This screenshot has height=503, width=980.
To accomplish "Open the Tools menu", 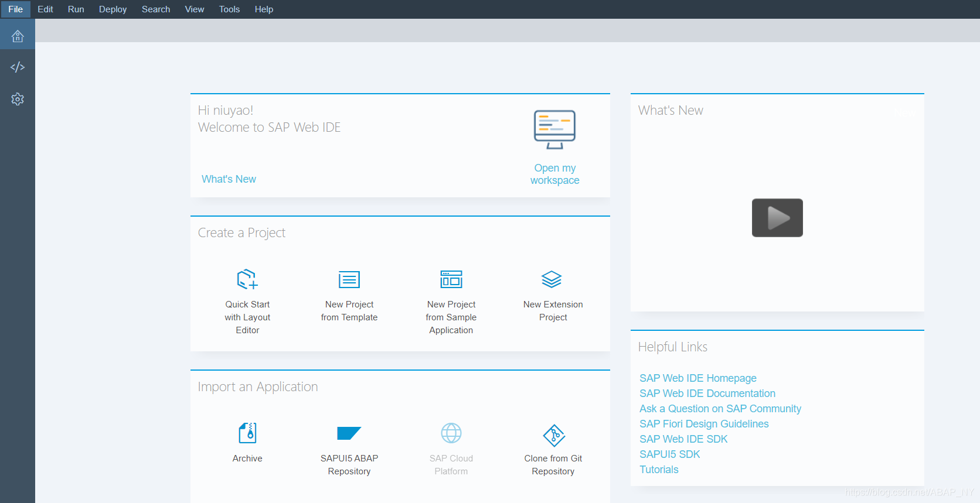I will 229,9.
